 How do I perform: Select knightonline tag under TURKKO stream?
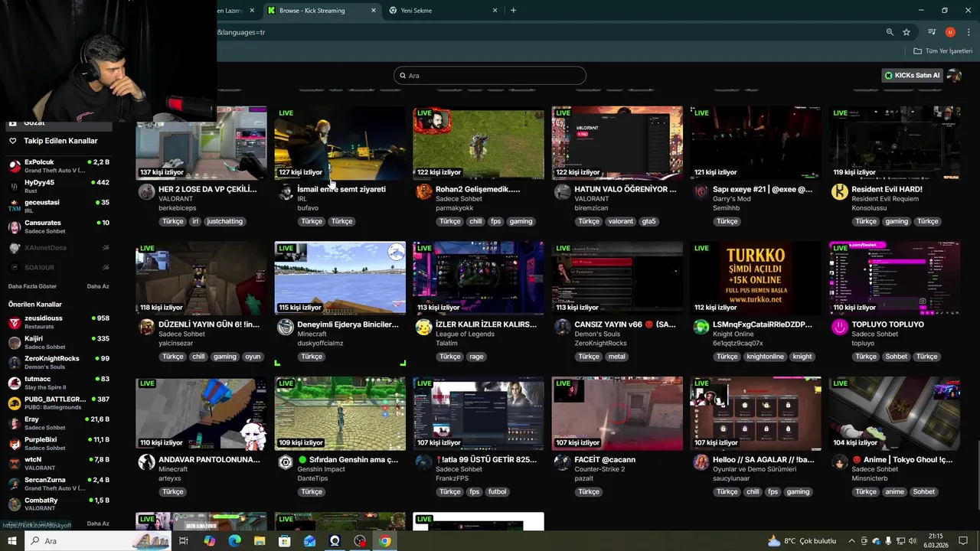tap(765, 357)
